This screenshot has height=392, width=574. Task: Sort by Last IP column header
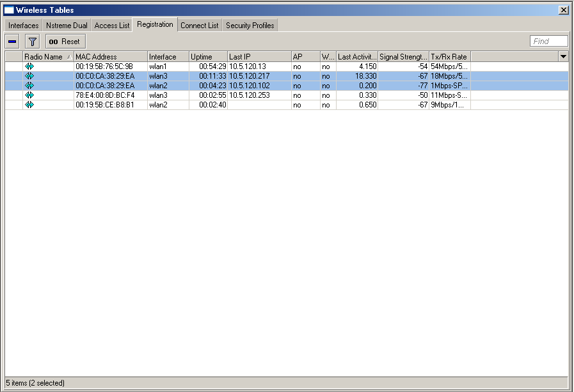(x=259, y=57)
